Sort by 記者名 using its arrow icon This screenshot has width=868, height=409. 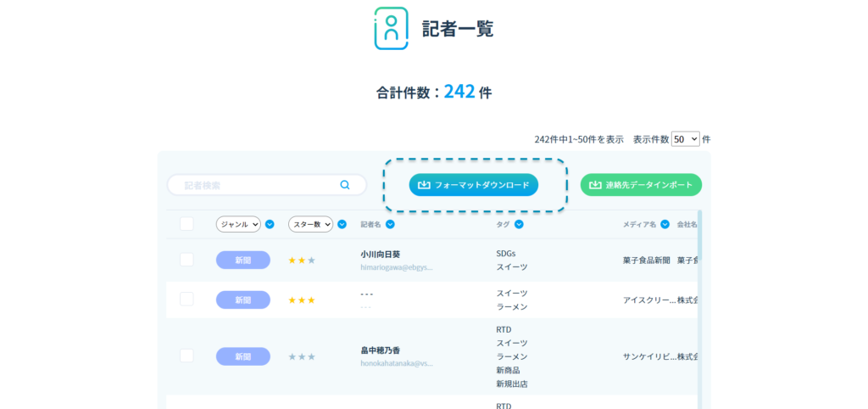(390, 225)
